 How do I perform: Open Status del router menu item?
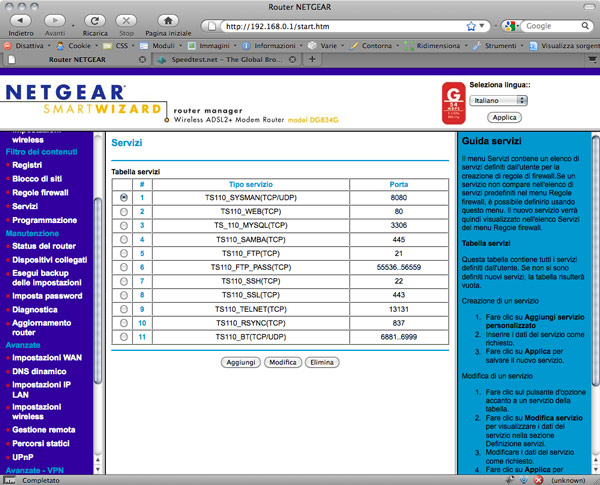[x=44, y=246]
